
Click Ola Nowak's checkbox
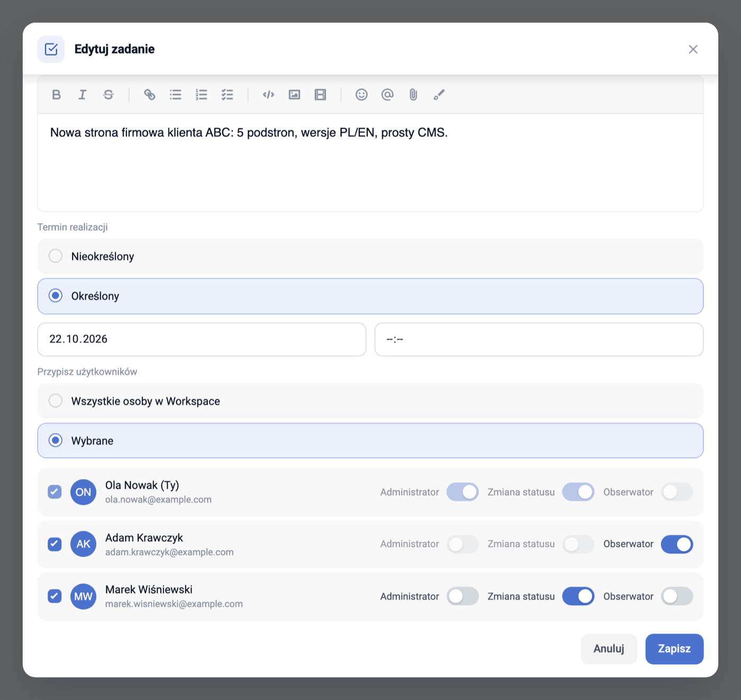point(55,492)
